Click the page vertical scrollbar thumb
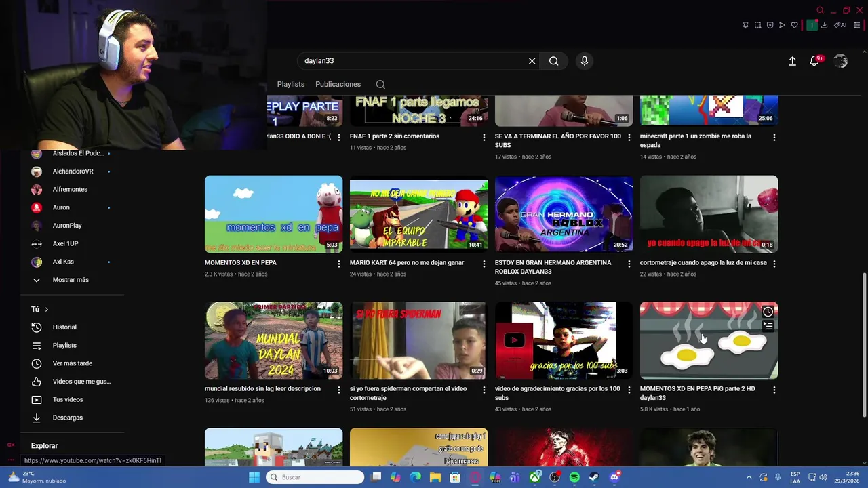Viewport: 868px width, 488px height. (x=864, y=345)
